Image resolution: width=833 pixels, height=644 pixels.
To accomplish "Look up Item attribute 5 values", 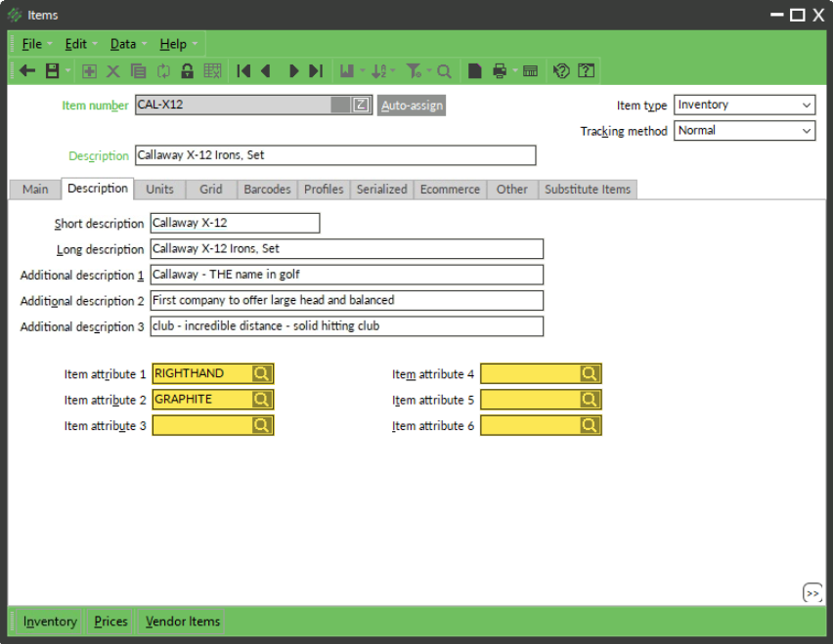I will [x=590, y=400].
